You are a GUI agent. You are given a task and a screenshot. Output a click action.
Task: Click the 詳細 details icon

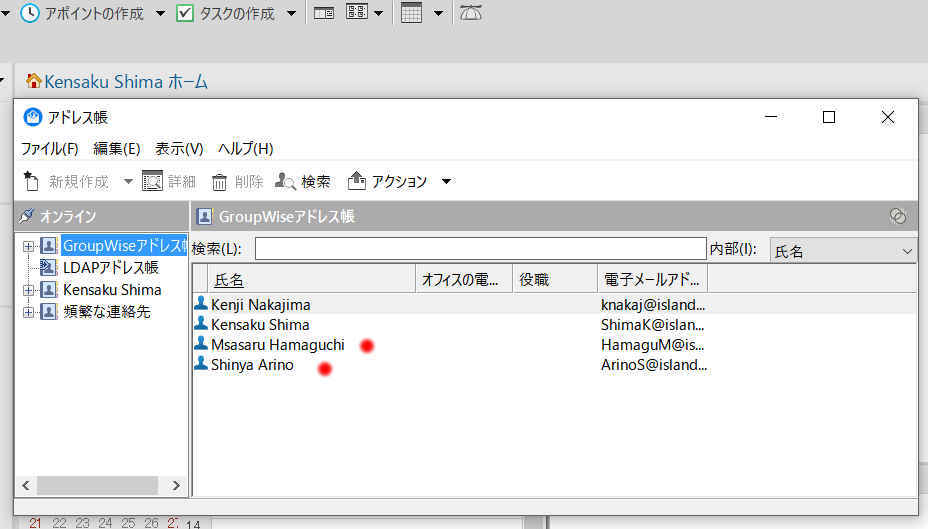[x=152, y=181]
